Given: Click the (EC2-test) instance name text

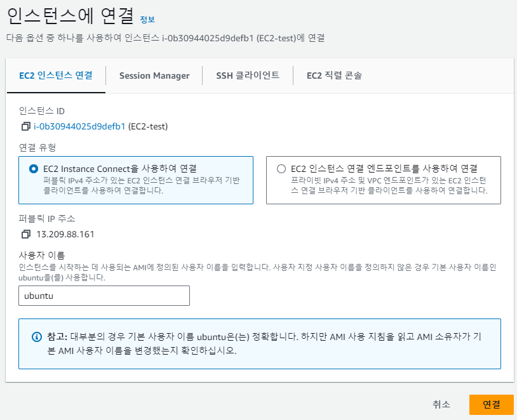Looking at the screenshot, I should click(x=148, y=126).
